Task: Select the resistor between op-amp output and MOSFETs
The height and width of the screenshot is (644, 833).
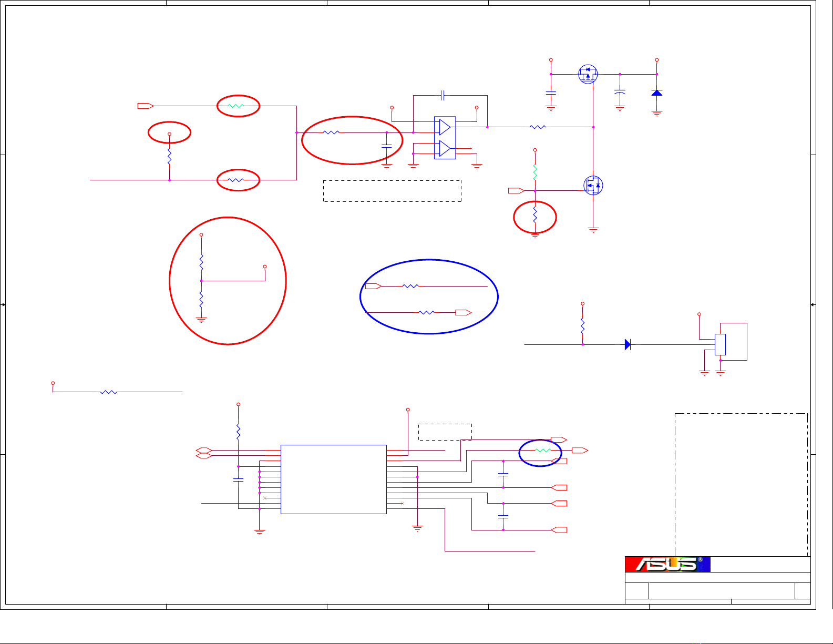Action: [538, 127]
